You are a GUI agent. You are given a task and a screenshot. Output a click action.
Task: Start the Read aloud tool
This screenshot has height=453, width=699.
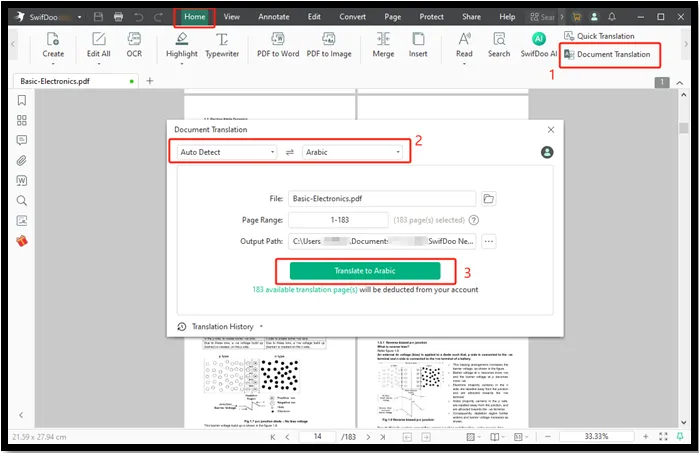click(x=464, y=48)
